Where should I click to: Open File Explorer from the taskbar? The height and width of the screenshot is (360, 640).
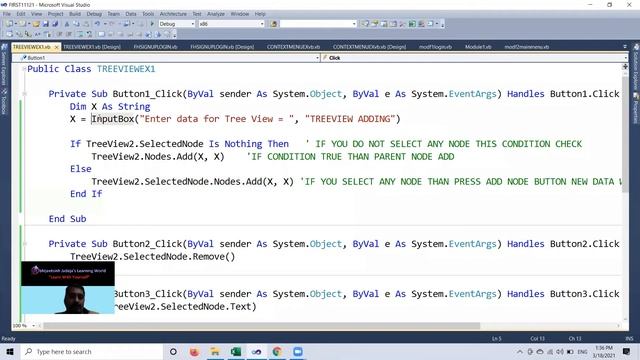(215, 351)
